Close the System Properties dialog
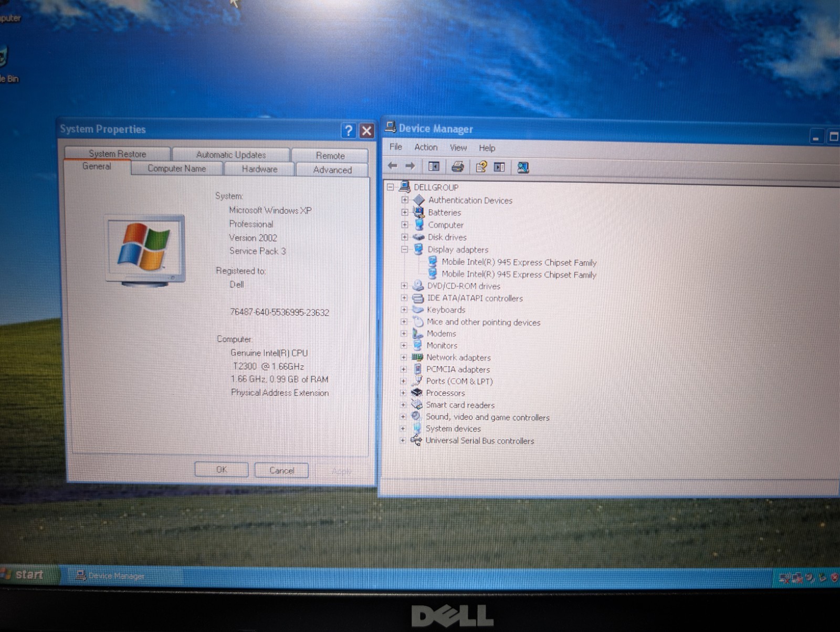Screen dimensions: 840x632 (366, 131)
